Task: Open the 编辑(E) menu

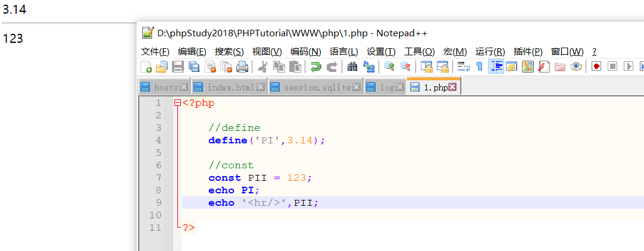Action: [192, 52]
